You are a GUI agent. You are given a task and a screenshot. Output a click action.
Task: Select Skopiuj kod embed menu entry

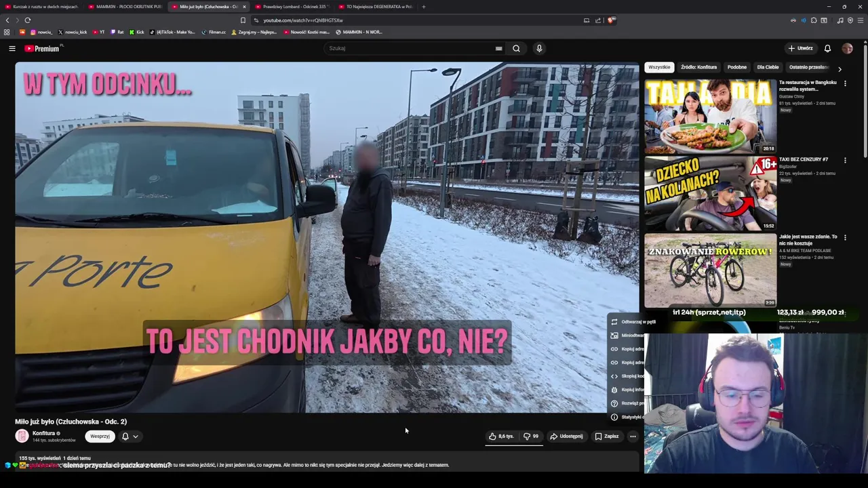(x=626, y=376)
